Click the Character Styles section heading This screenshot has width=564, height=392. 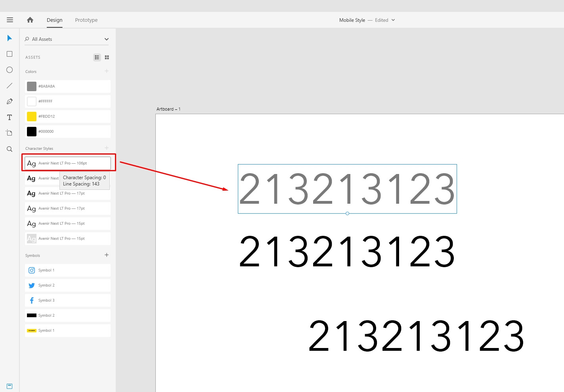tap(39, 148)
